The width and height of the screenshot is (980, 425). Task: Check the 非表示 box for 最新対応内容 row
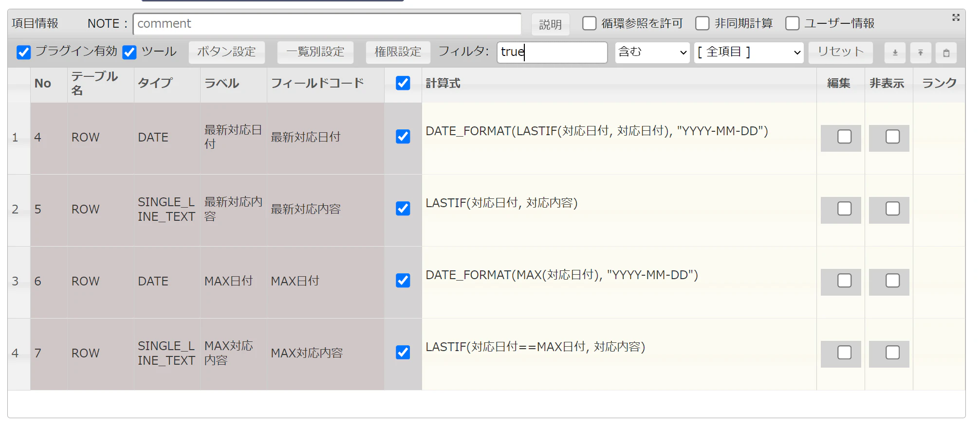coord(893,209)
